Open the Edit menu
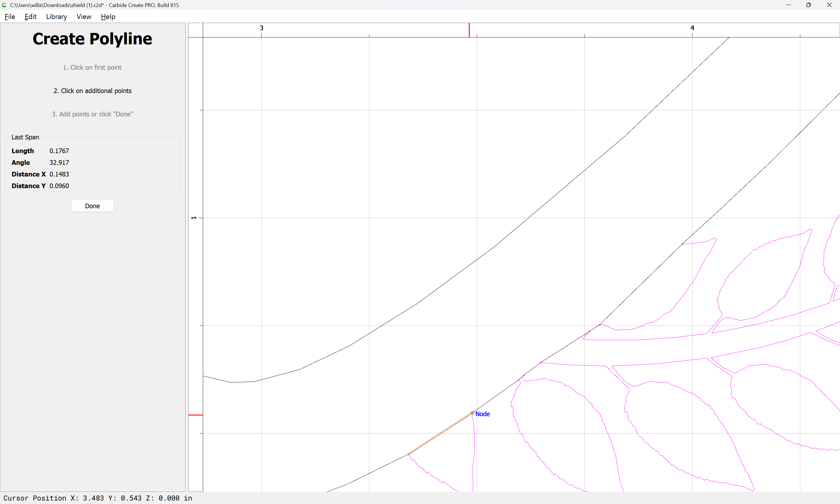 pos(30,17)
